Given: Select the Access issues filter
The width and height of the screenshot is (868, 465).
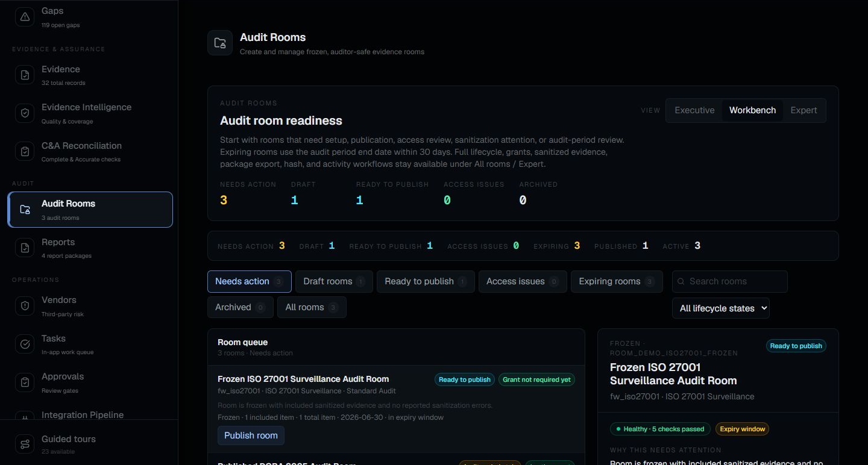Looking at the screenshot, I should click(x=523, y=281).
